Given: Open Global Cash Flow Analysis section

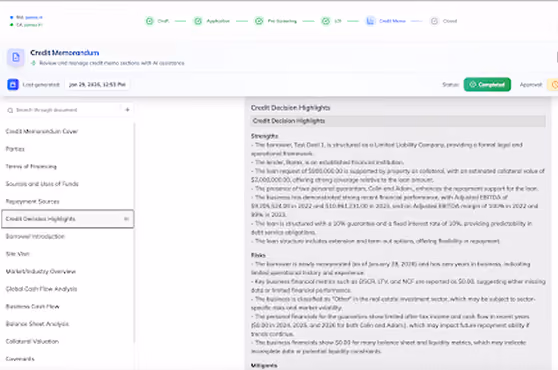Looking at the screenshot, I should coord(41,289).
